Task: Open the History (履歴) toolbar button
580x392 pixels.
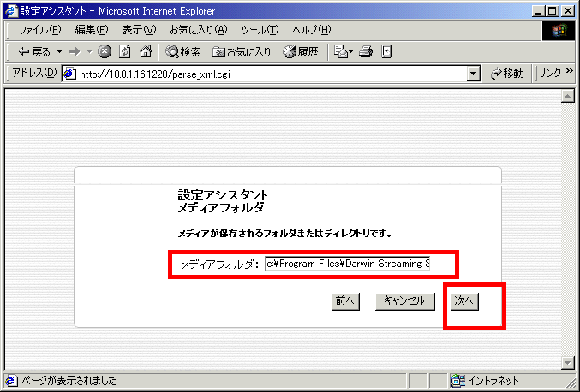Action: point(301,52)
